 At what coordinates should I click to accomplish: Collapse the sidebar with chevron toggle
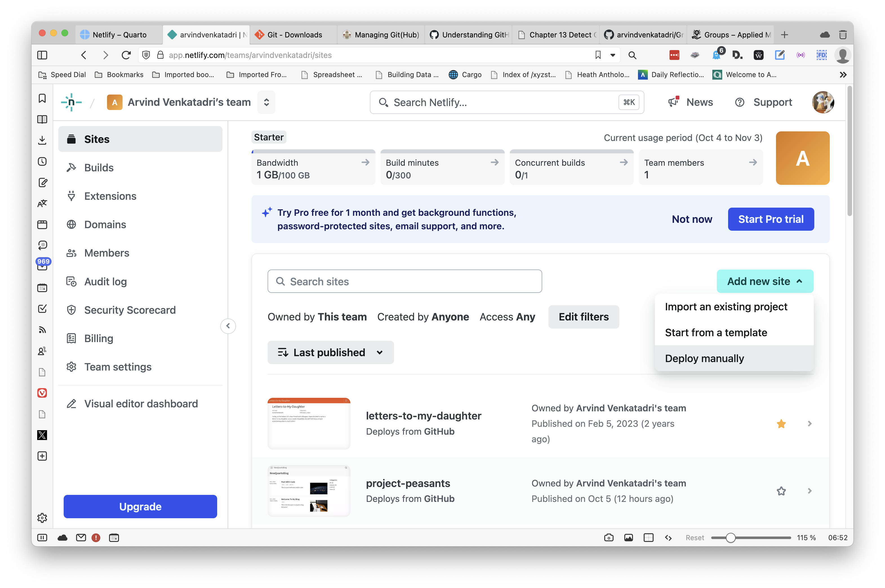[x=228, y=326]
